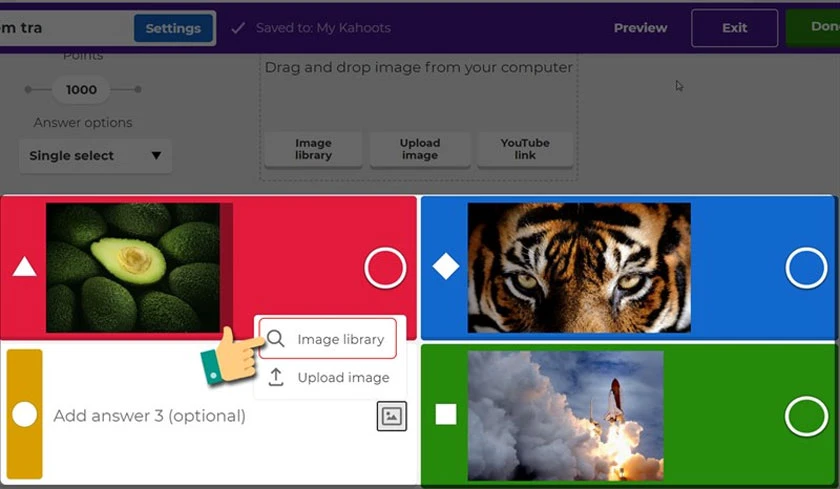Click the upload arrow icon in the popup

coord(275,377)
